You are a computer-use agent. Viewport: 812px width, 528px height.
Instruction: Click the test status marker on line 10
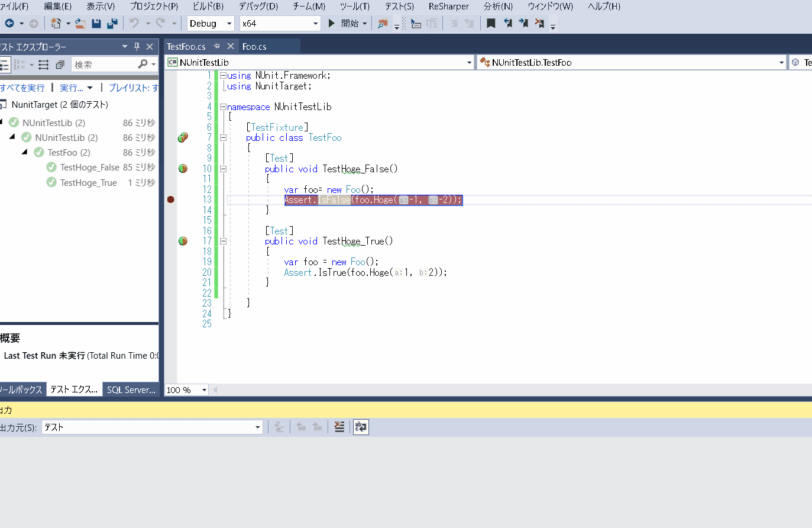point(183,169)
